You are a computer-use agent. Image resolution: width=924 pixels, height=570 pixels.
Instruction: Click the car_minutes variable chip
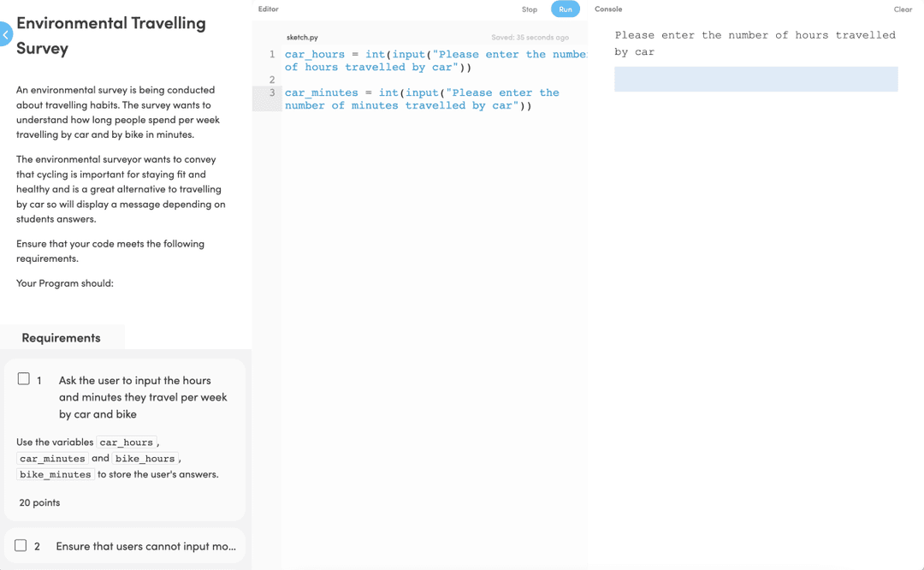click(x=52, y=458)
